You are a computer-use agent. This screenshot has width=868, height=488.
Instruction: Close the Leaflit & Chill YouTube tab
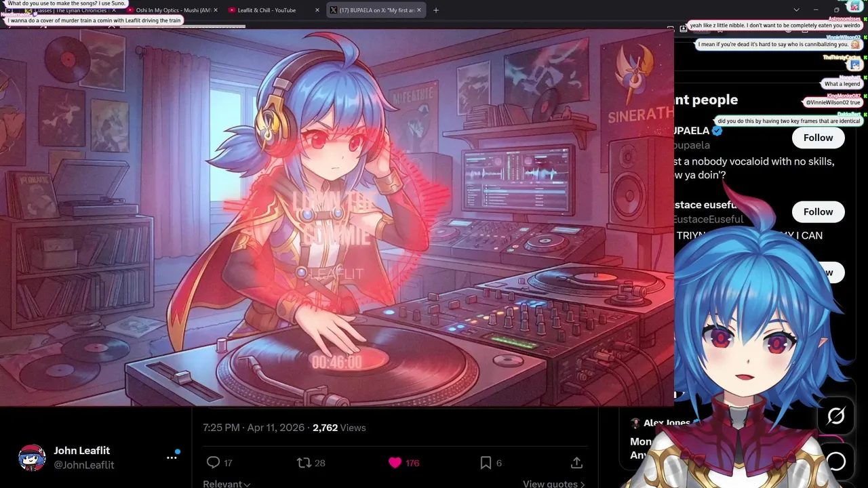(x=317, y=10)
